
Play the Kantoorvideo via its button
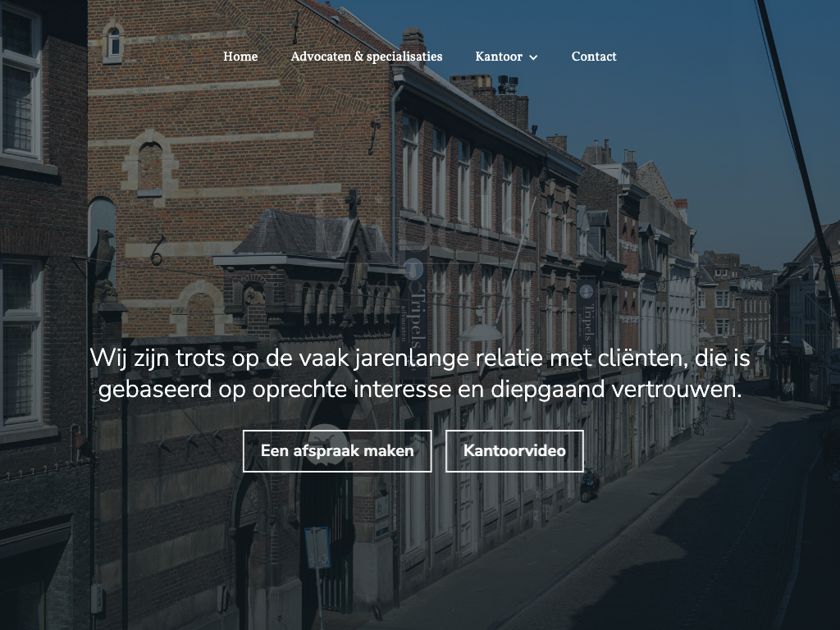[514, 450]
